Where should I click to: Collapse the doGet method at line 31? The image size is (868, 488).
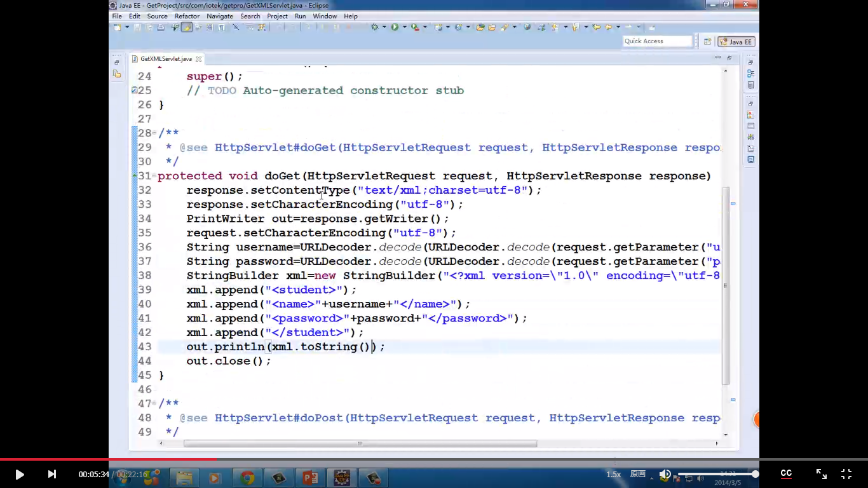tap(154, 176)
